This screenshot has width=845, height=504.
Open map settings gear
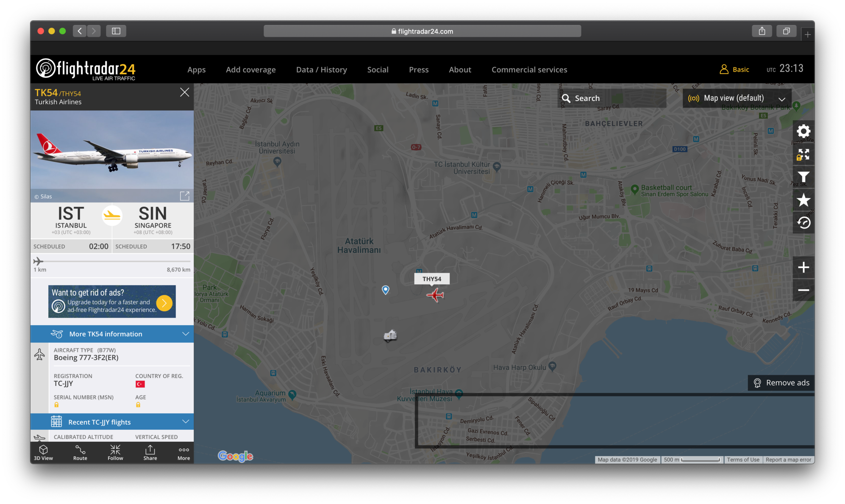[x=803, y=131]
